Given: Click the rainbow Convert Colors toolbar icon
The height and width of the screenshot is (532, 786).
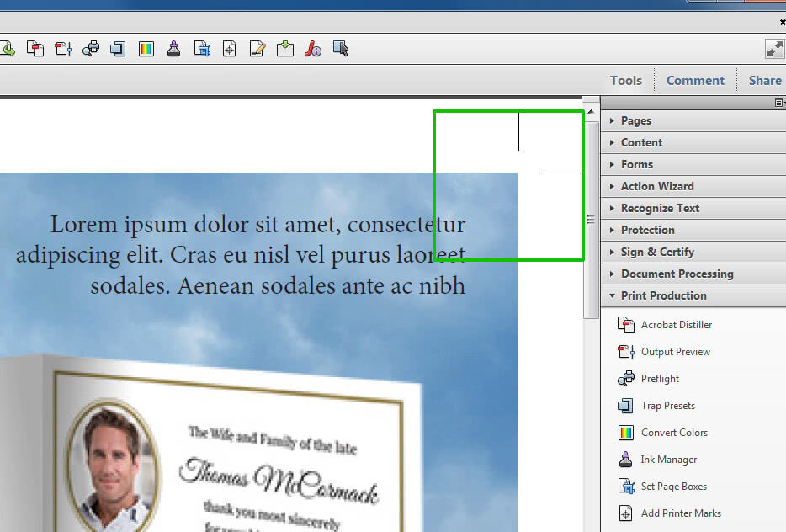Looking at the screenshot, I should tap(146, 49).
